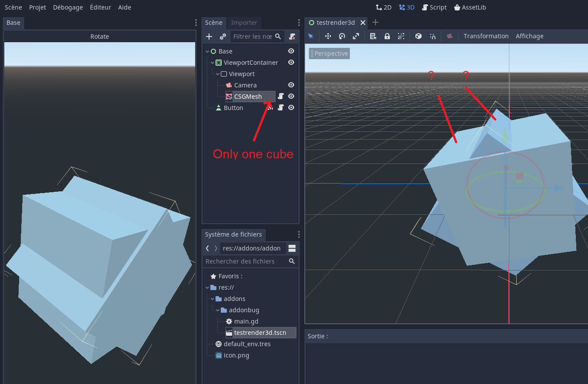Open the Affichage menu

coord(529,36)
